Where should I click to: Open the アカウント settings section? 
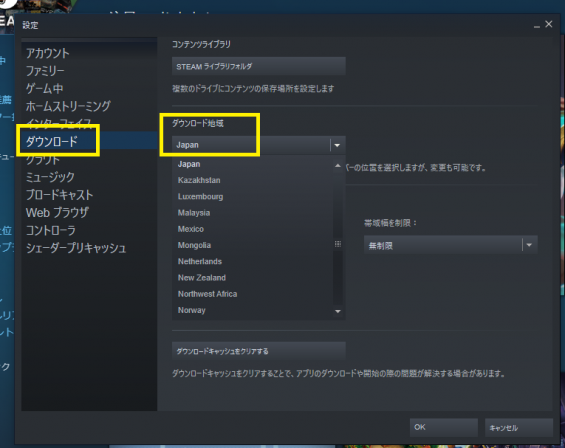[x=48, y=53]
